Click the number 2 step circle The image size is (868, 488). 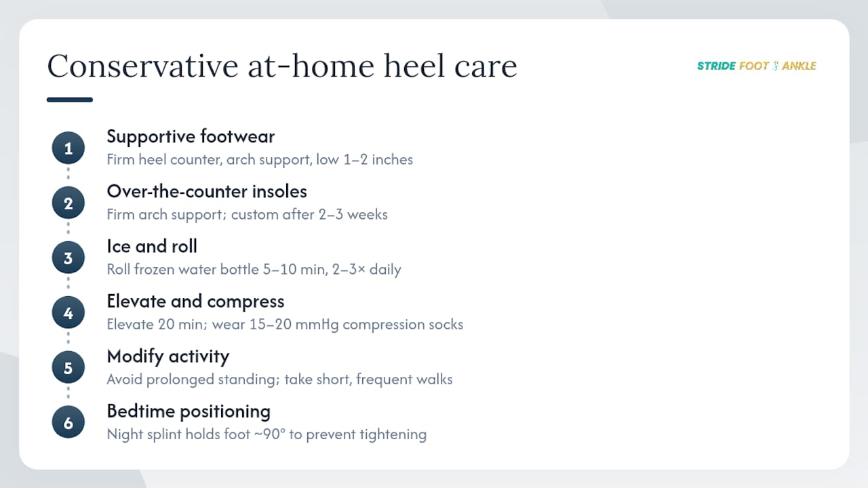(x=68, y=203)
